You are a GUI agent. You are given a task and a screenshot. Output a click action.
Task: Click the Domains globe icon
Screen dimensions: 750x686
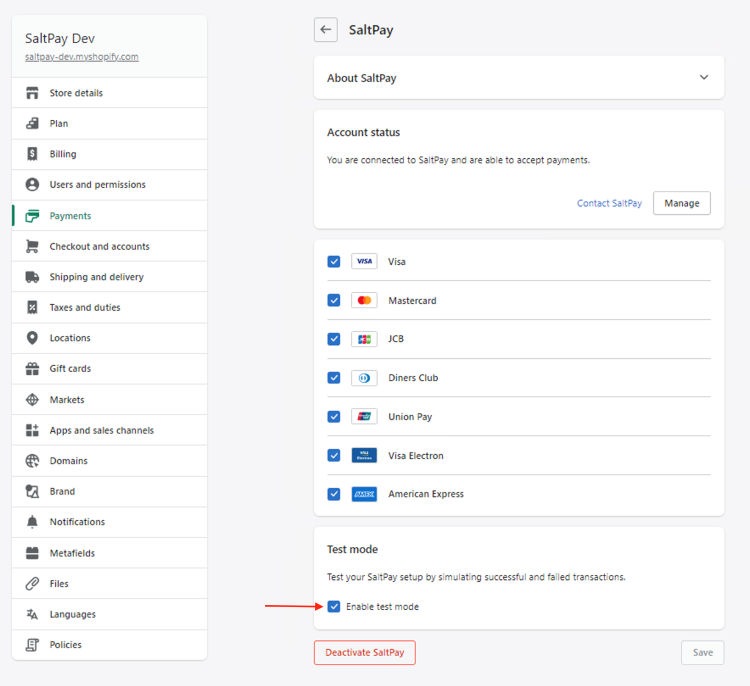(32, 461)
